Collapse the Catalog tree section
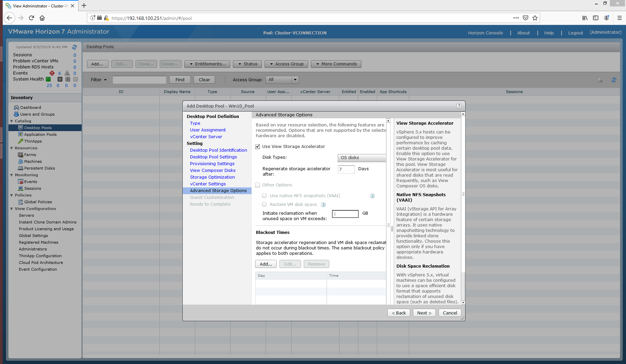 (12, 121)
